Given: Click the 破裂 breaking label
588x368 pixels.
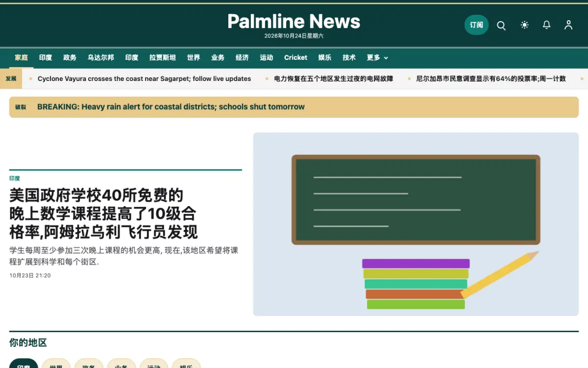Looking at the screenshot, I should pyautogui.click(x=21, y=107).
